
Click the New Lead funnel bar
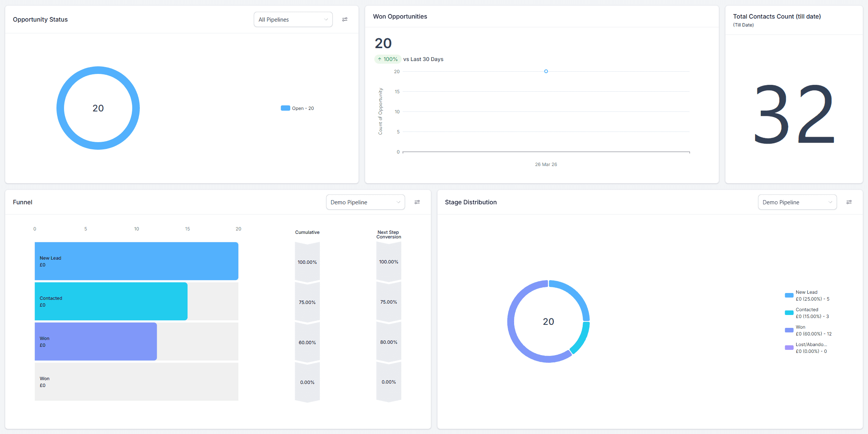(136, 261)
